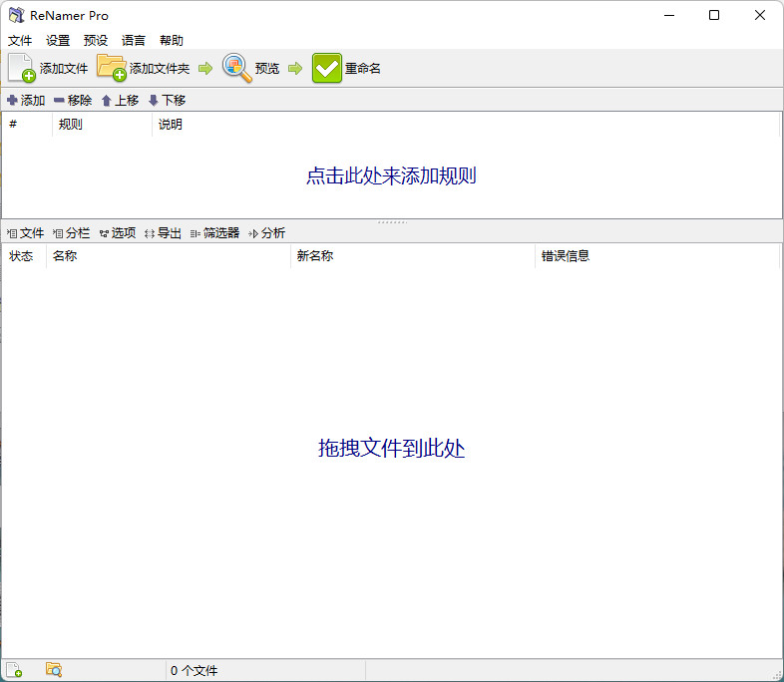The width and height of the screenshot is (784, 682).
Task: Add a rule with the 添加 plus button
Action: pyautogui.click(x=26, y=101)
